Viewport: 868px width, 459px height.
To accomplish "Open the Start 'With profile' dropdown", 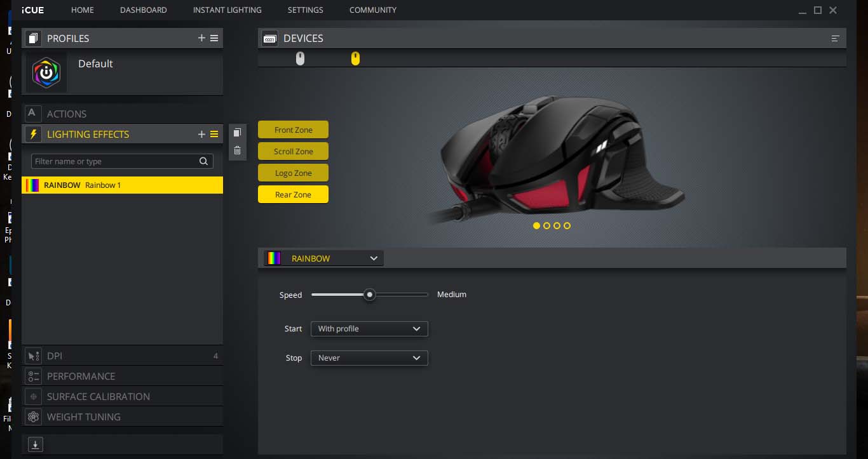I will click(369, 329).
